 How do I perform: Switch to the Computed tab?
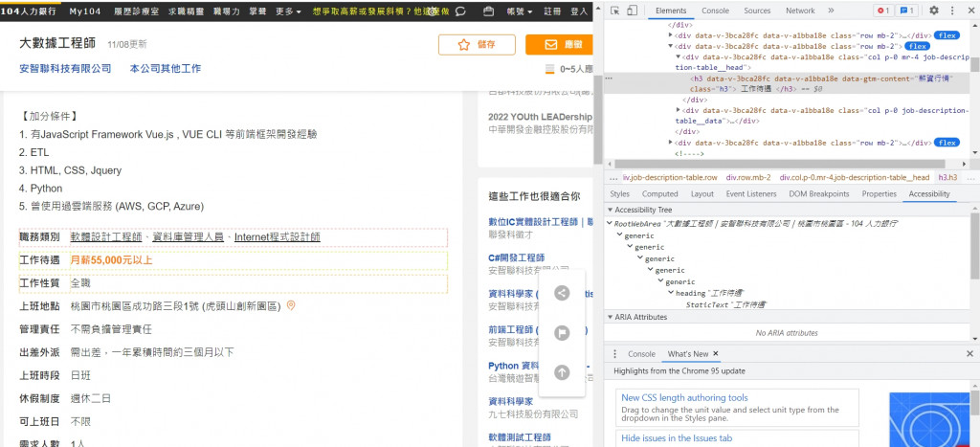tap(659, 193)
